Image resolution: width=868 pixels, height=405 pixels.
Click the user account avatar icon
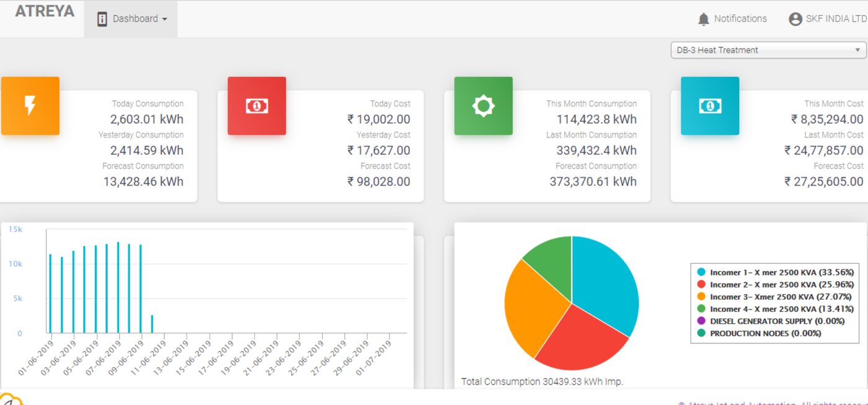pyautogui.click(x=795, y=19)
